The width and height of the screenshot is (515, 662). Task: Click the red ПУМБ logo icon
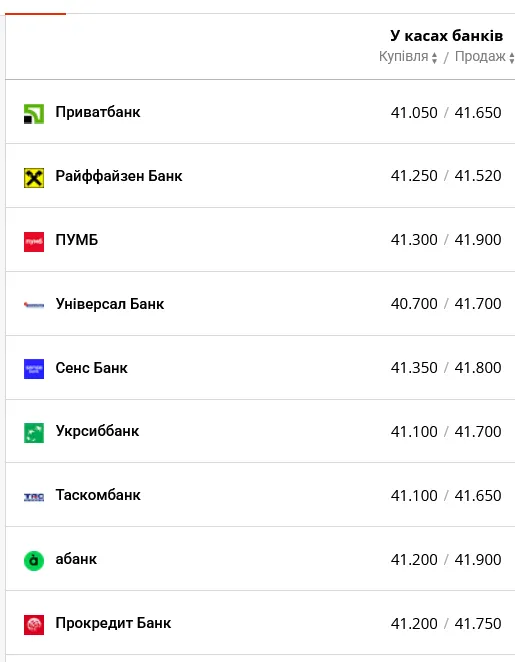[34, 242]
